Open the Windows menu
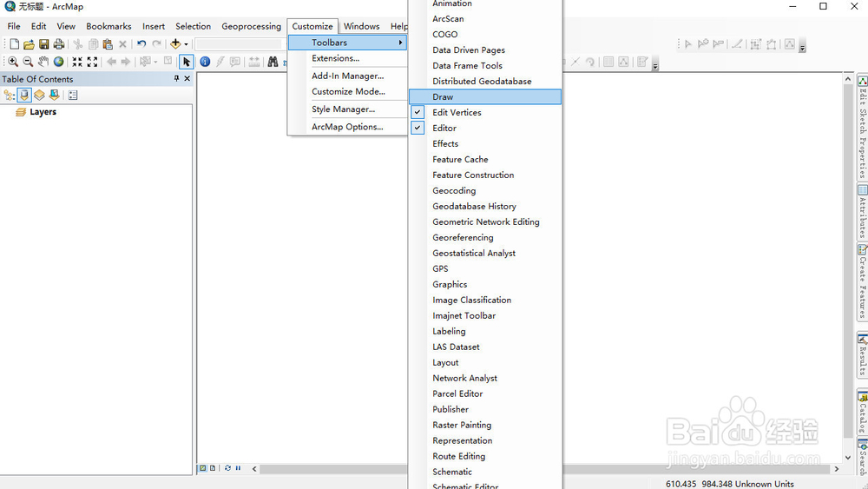868x489 pixels. coord(361,26)
